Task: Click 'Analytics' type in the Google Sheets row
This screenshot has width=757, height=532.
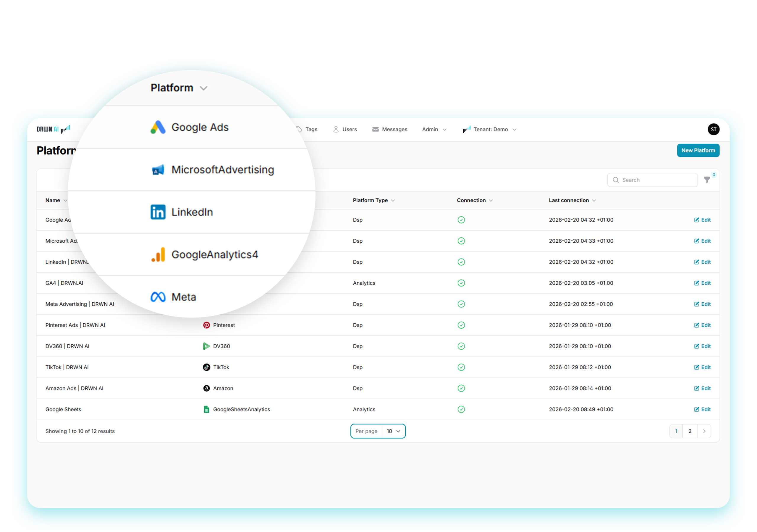Action: [x=364, y=409]
